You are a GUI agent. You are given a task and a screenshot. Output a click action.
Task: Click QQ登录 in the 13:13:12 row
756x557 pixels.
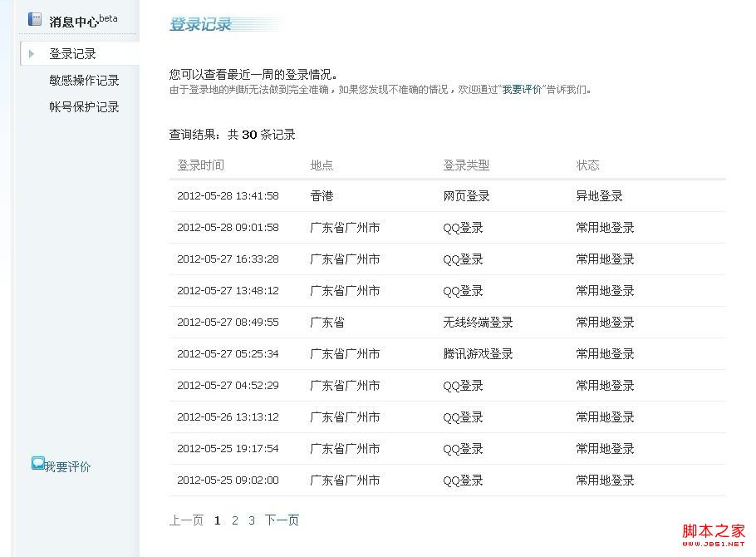point(463,417)
